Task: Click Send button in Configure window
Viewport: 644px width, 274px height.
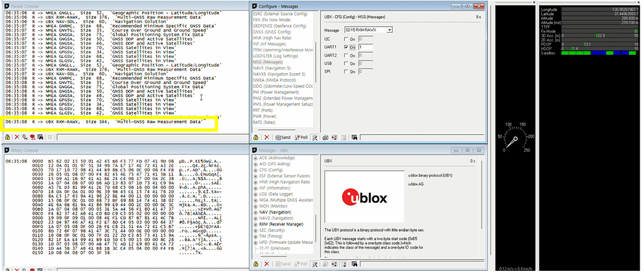Action: pyautogui.click(x=282, y=137)
